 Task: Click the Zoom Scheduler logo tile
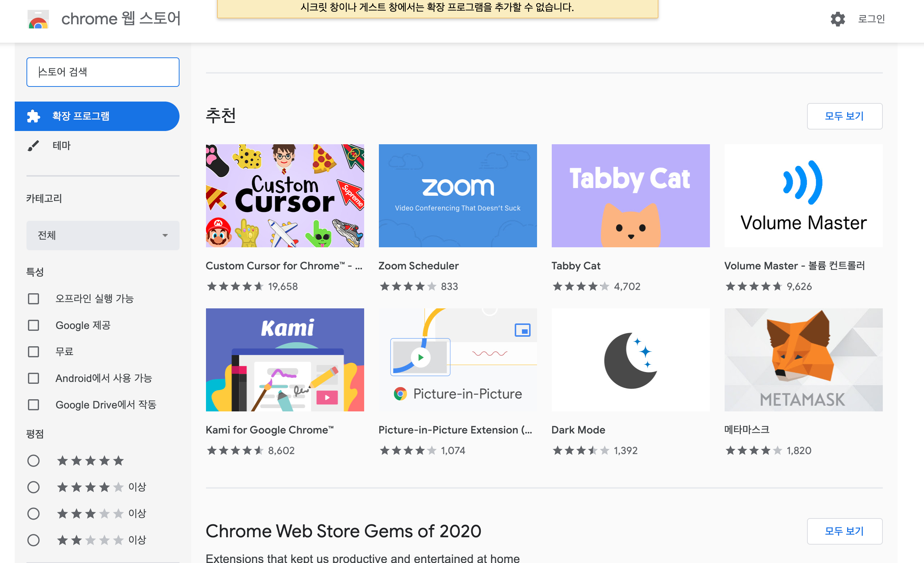point(457,195)
